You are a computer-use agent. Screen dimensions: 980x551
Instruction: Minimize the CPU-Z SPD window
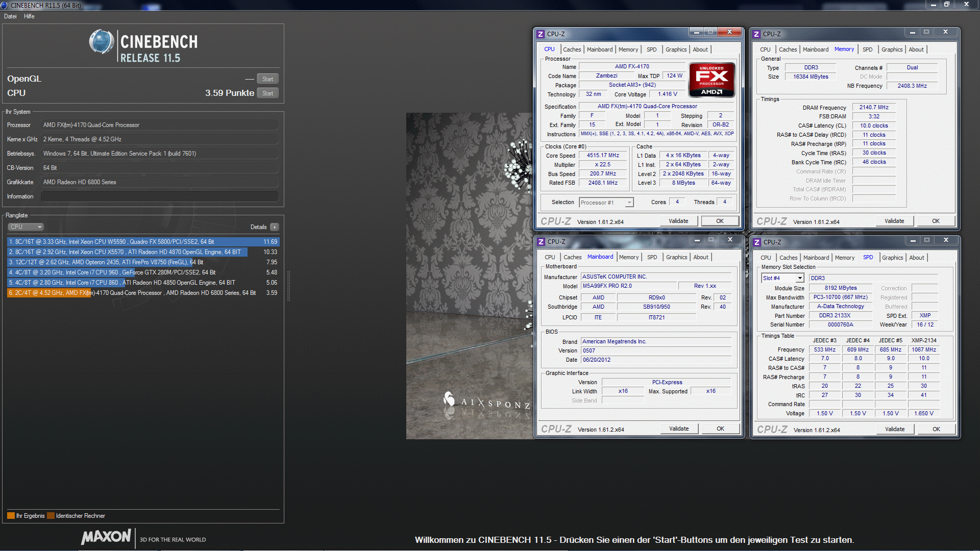[x=913, y=240]
